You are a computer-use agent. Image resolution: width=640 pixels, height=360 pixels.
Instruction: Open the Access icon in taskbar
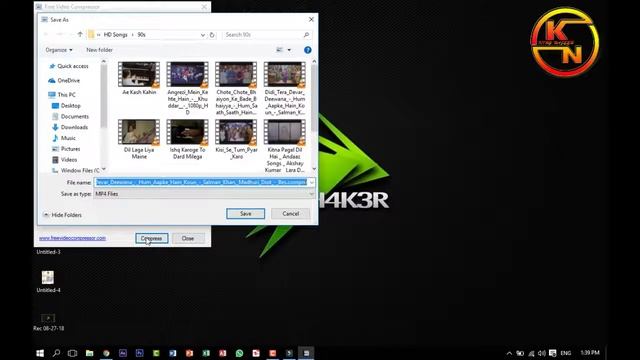222,353
